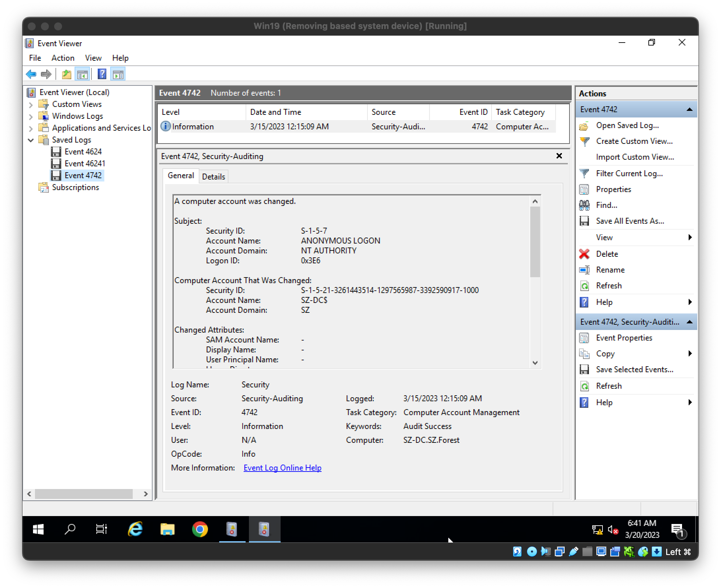The width and height of the screenshot is (721, 588).
Task: Open the Action menu
Action: [63, 58]
